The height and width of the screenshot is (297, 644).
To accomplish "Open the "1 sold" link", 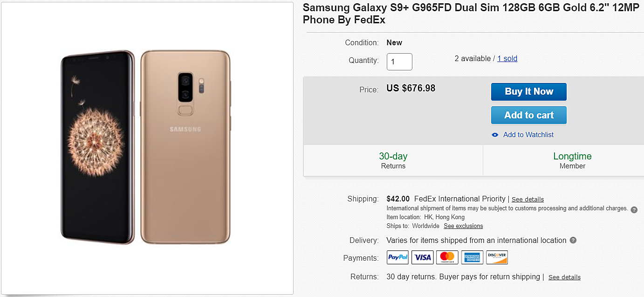I will [507, 59].
